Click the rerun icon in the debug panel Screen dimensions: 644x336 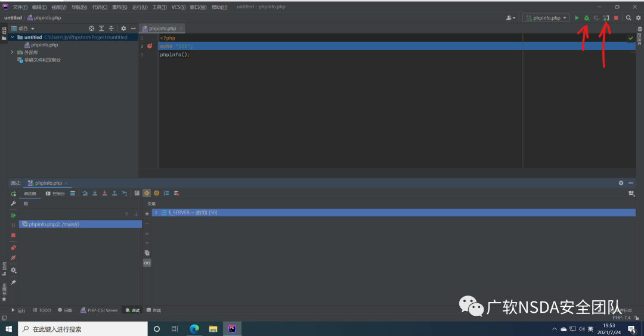14,194
